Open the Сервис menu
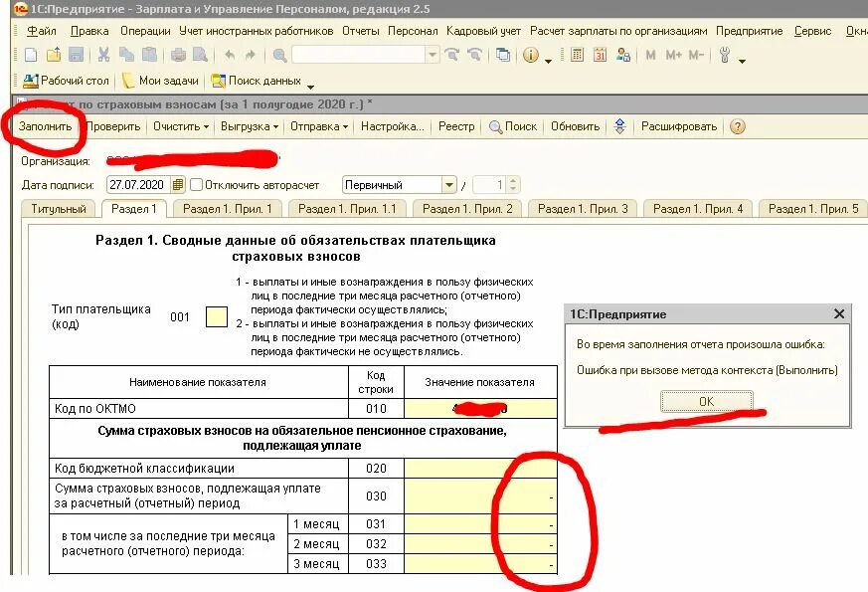 pyautogui.click(x=812, y=31)
